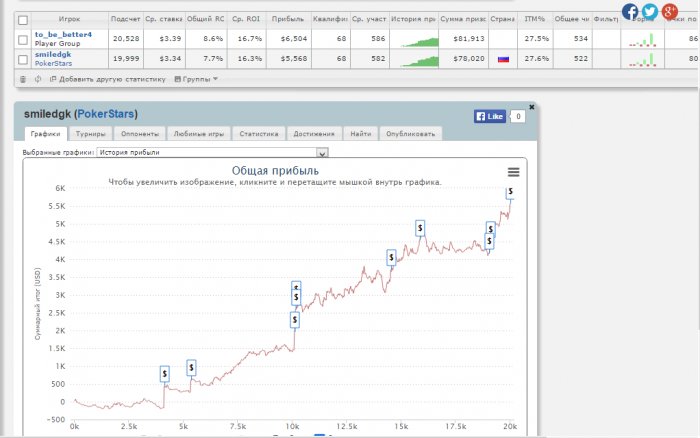Toggle the select-all checkbox in table header

[x=23, y=20]
